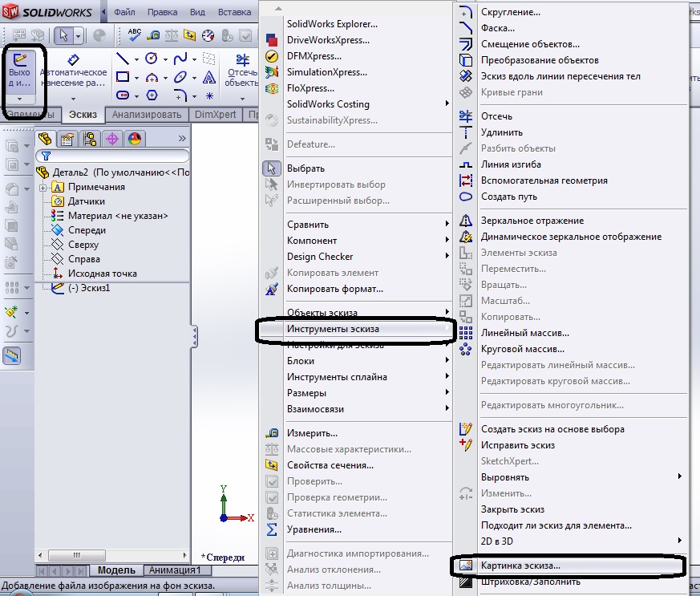The width and height of the screenshot is (700, 596).
Task: Select Материал <не указан> tree item
Action: 118,216
